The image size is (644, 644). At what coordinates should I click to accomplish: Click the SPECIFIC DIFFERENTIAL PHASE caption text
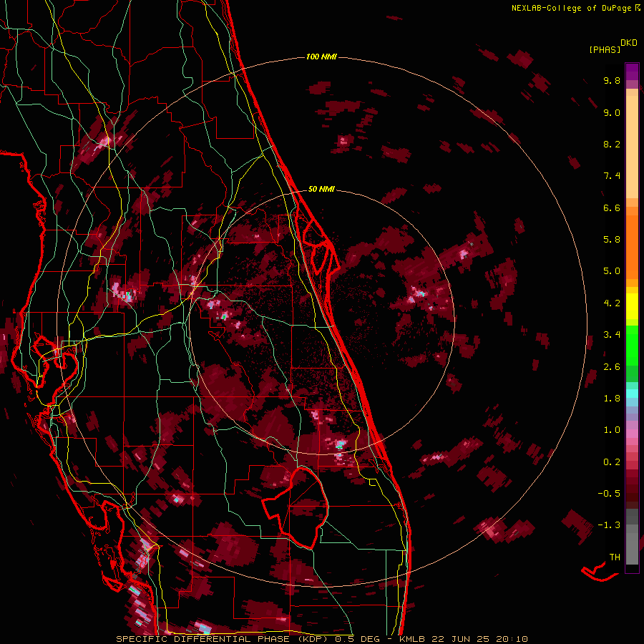pos(202,639)
